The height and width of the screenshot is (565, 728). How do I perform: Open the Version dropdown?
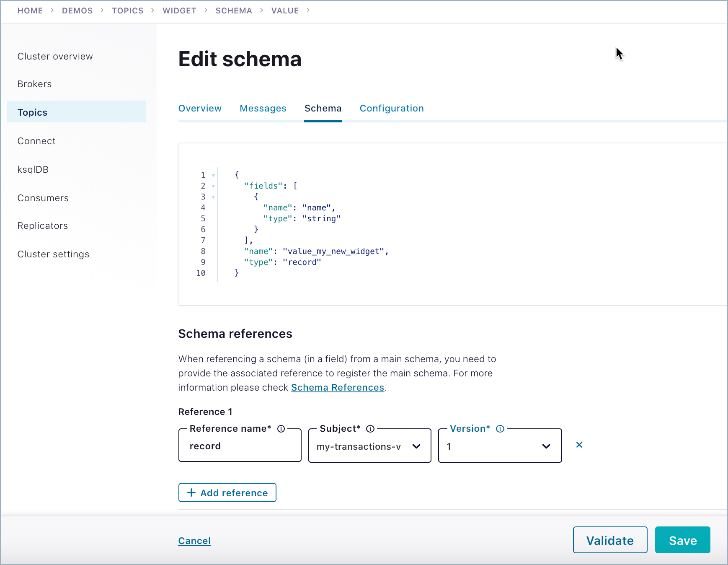[x=499, y=446]
